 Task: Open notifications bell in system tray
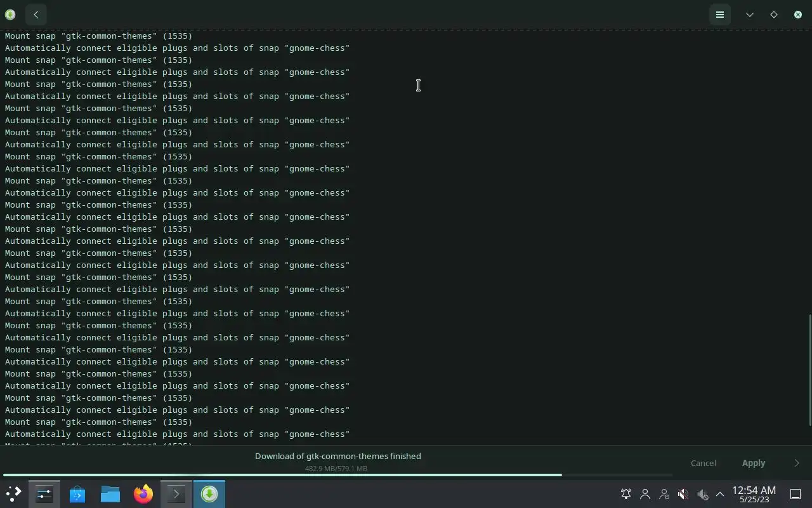point(626,494)
